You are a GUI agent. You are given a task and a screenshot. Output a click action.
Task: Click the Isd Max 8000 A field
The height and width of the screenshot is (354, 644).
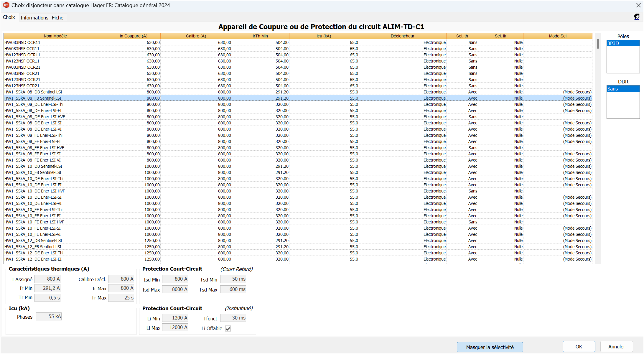[x=175, y=289]
